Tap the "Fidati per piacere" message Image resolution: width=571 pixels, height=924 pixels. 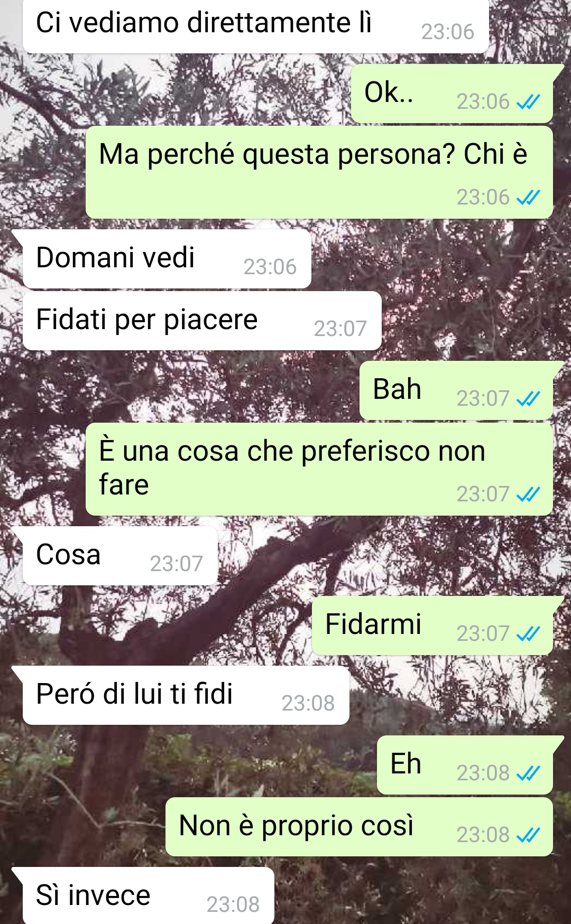click(x=202, y=321)
